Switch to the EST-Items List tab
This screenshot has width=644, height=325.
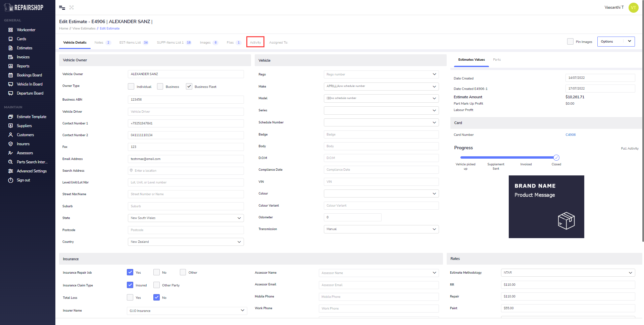(x=134, y=43)
